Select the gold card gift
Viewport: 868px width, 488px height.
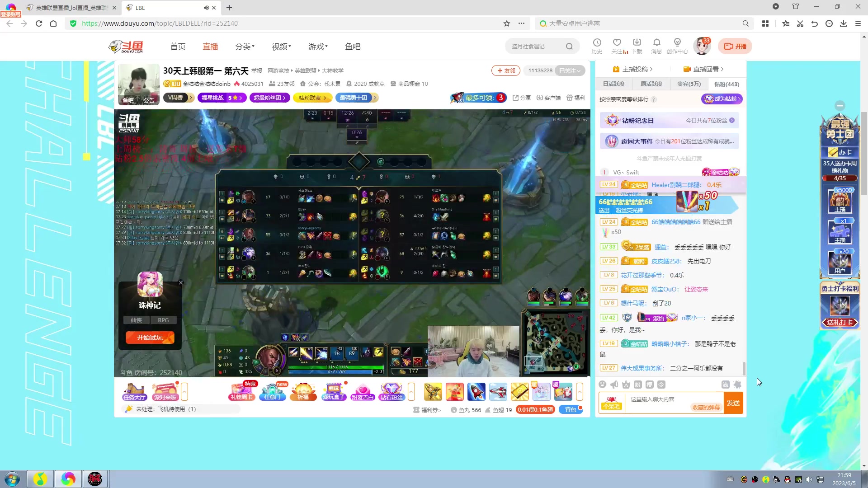tap(519, 391)
